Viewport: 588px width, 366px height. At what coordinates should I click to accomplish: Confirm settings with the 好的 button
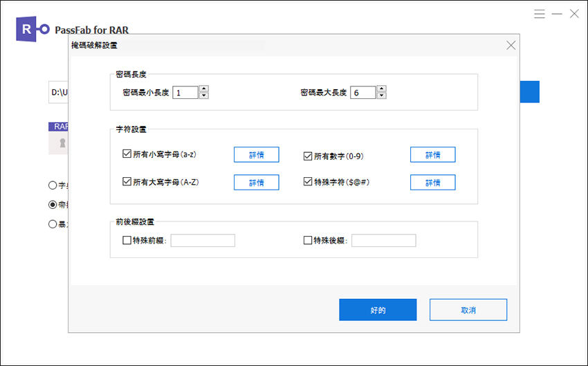pos(378,310)
